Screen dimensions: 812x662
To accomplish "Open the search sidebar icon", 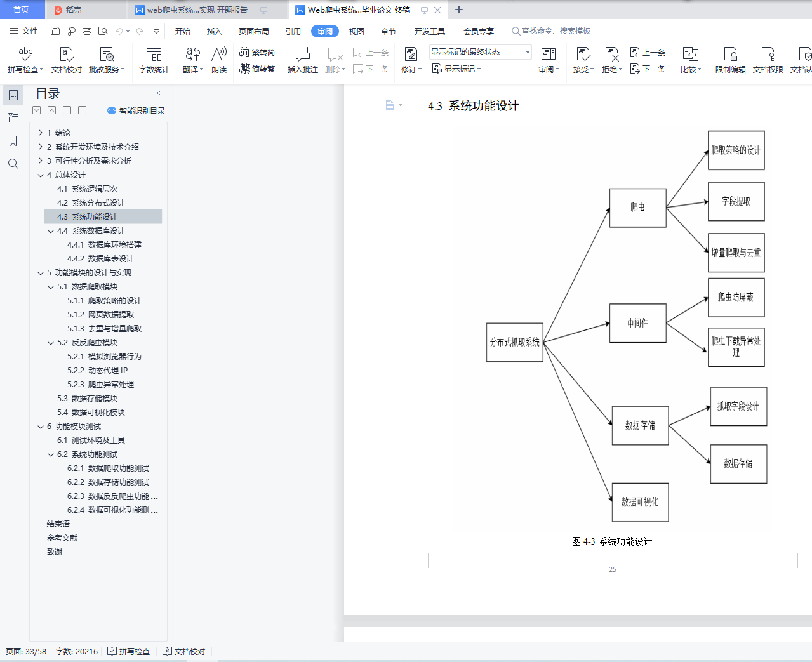I will (x=13, y=164).
